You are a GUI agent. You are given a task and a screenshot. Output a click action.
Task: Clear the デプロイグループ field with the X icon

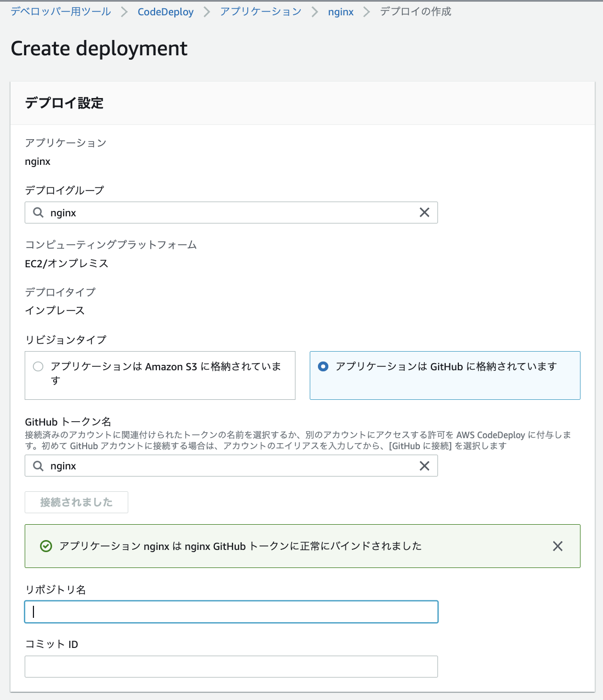(424, 213)
